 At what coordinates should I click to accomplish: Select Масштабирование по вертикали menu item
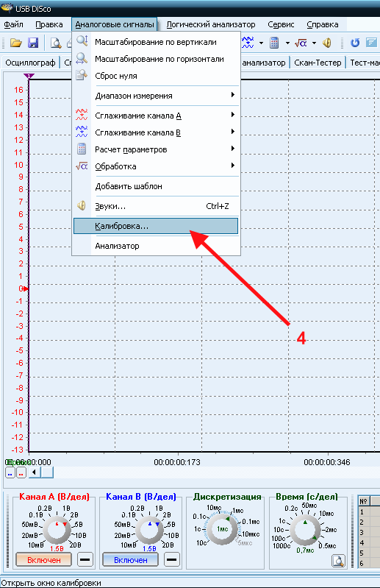point(156,42)
